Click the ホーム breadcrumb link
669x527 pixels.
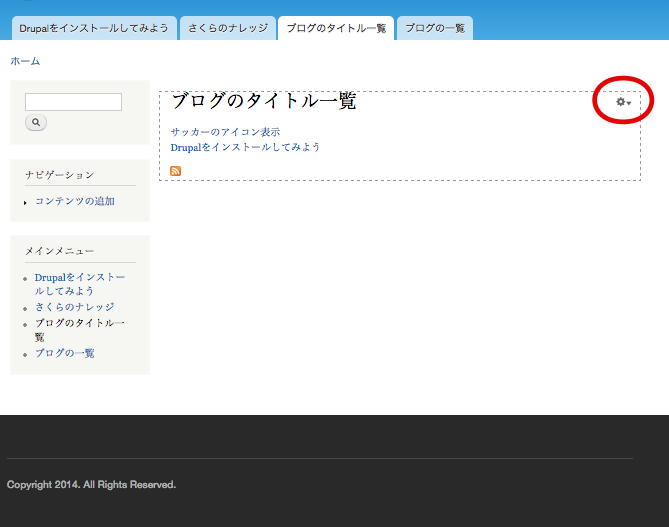click(x=25, y=61)
